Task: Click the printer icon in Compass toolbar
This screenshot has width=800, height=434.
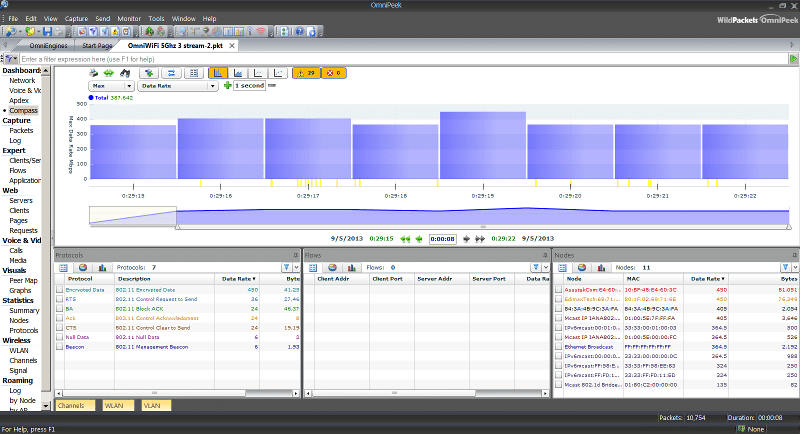Action: (x=93, y=73)
